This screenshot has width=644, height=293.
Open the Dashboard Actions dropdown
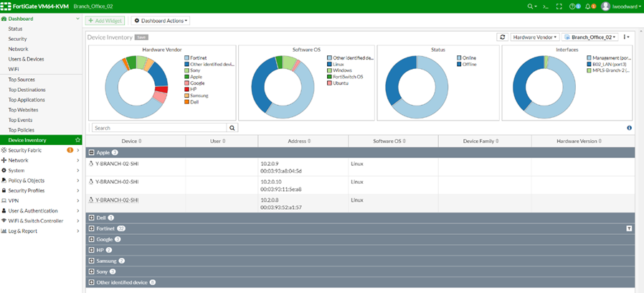(x=160, y=21)
